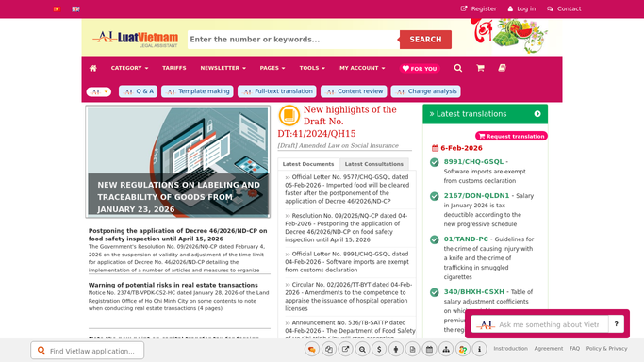Click the Request translation button
Image resolution: width=644 pixels, height=362 pixels.
pyautogui.click(x=511, y=136)
